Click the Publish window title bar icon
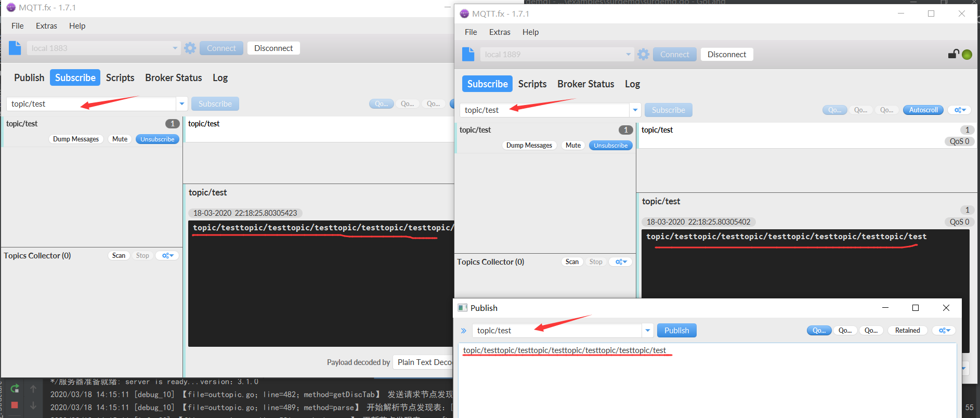The height and width of the screenshot is (418, 980). [462, 308]
